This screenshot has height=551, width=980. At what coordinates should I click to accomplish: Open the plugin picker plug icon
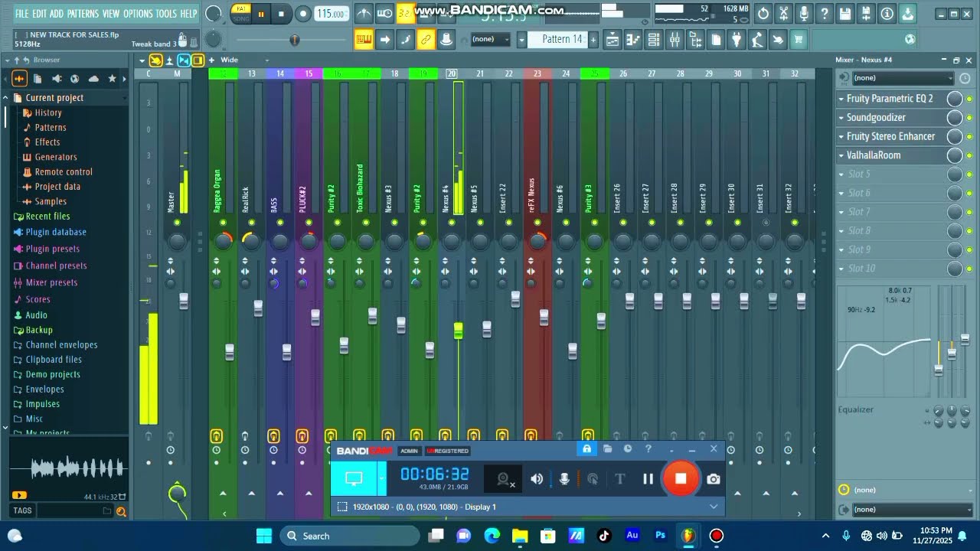(x=737, y=40)
